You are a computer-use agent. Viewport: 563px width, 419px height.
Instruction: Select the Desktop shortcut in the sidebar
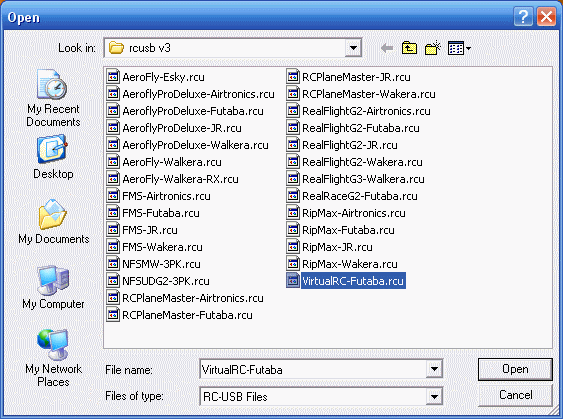(53, 157)
